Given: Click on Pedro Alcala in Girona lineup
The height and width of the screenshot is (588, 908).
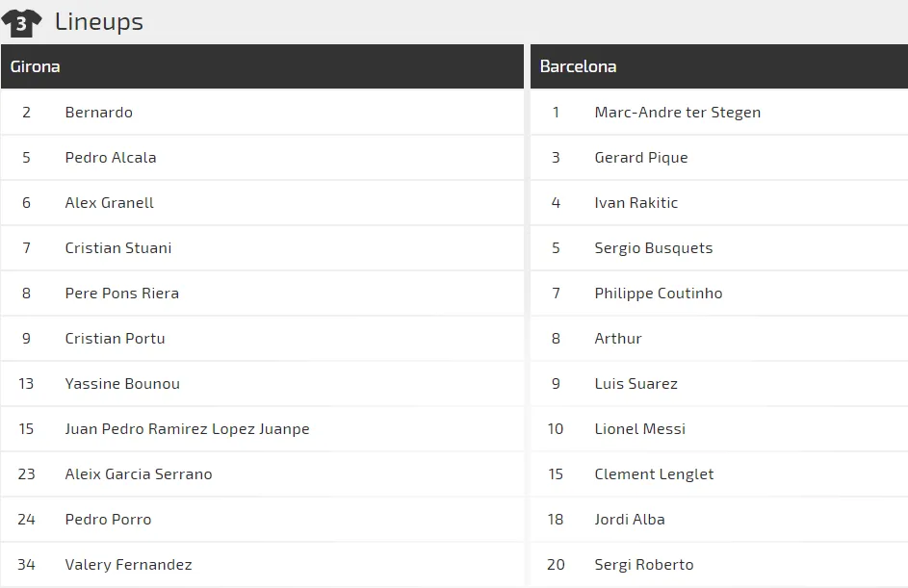Looking at the screenshot, I should pyautogui.click(x=111, y=158).
